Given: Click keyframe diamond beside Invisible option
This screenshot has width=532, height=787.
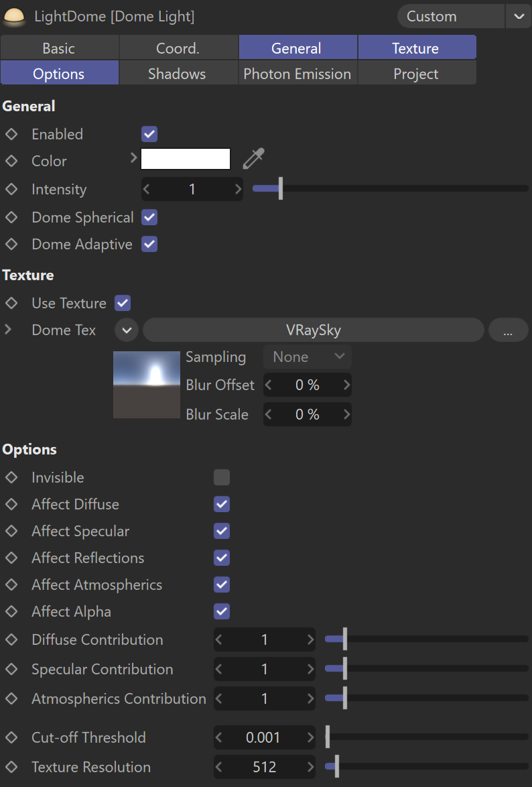Looking at the screenshot, I should pyautogui.click(x=11, y=477).
